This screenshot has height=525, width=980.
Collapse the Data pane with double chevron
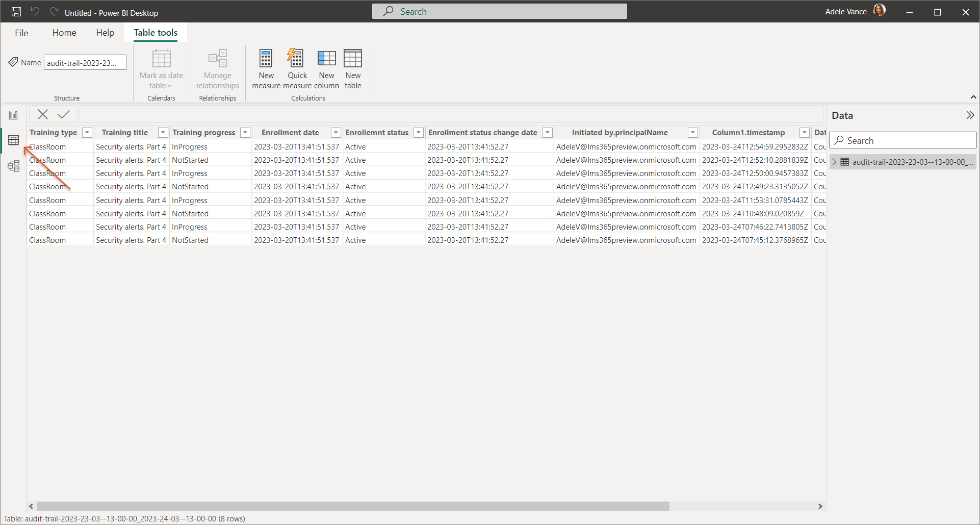pyautogui.click(x=970, y=115)
